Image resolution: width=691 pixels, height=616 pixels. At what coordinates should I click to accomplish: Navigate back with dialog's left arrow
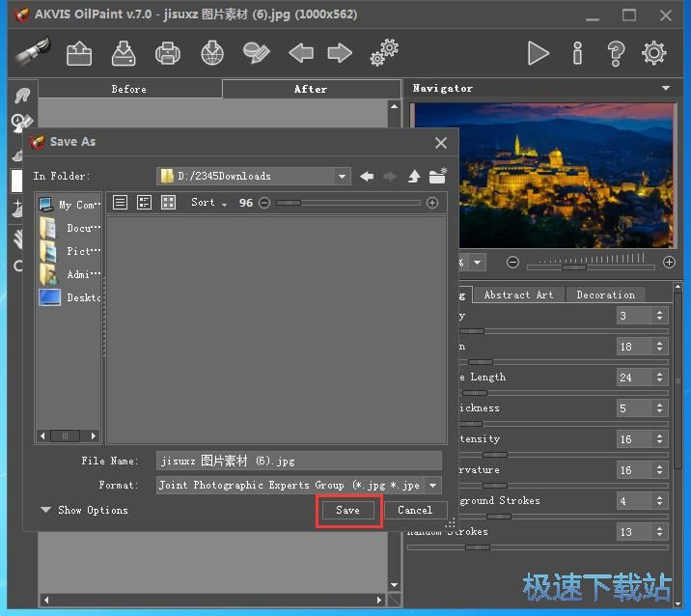367,176
